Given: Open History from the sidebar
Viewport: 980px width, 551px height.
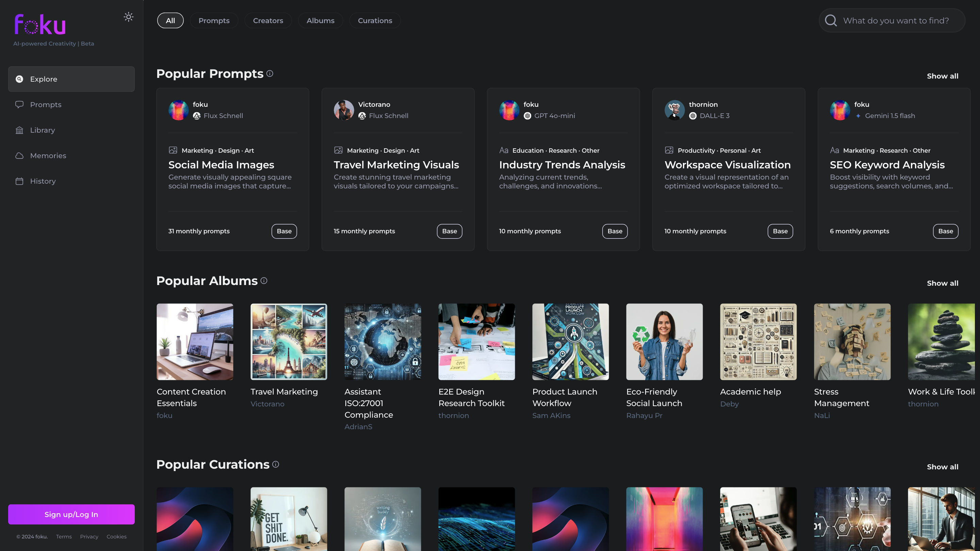Looking at the screenshot, I should tap(43, 181).
